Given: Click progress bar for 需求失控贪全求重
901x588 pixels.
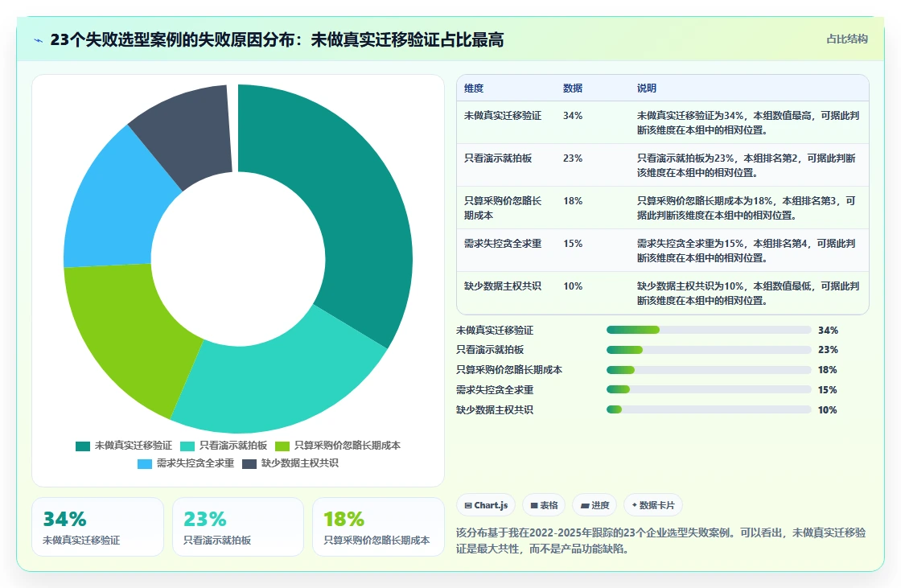Looking at the screenshot, I should tap(709, 389).
